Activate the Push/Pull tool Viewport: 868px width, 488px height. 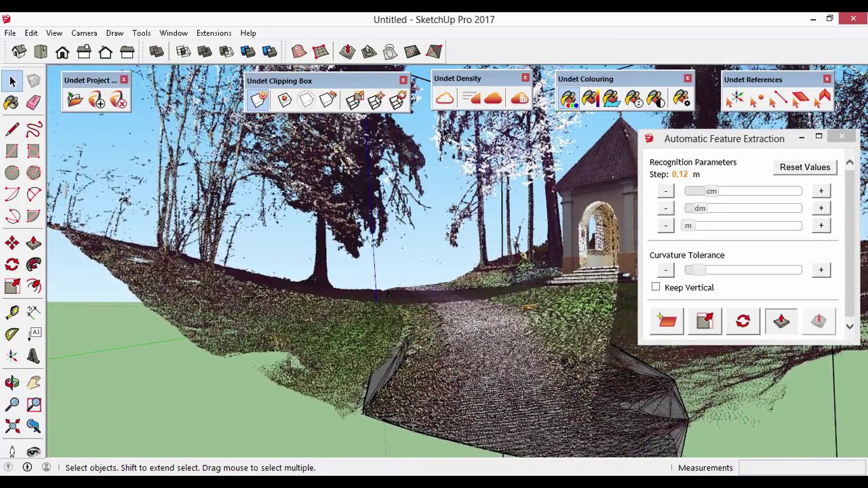coord(33,243)
